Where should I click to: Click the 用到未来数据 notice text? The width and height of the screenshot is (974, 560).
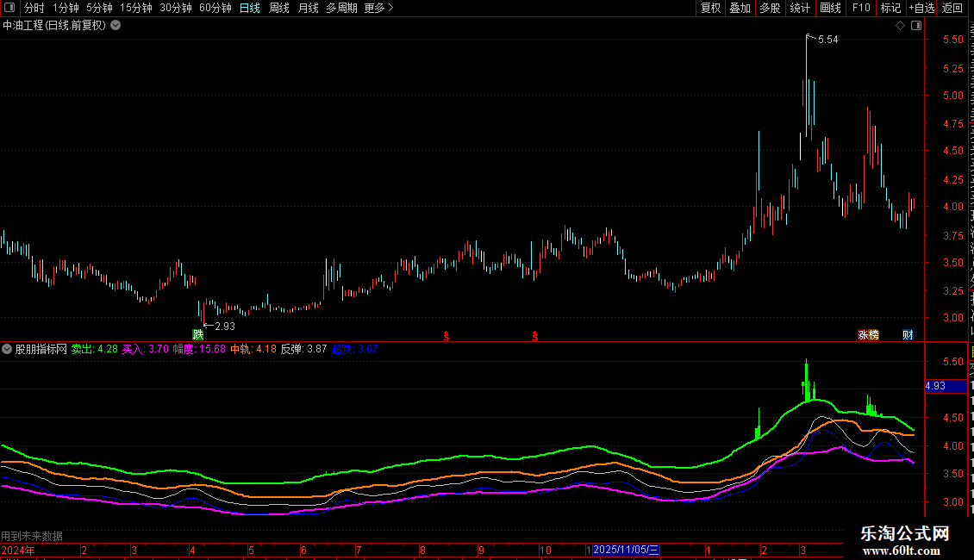(32, 537)
